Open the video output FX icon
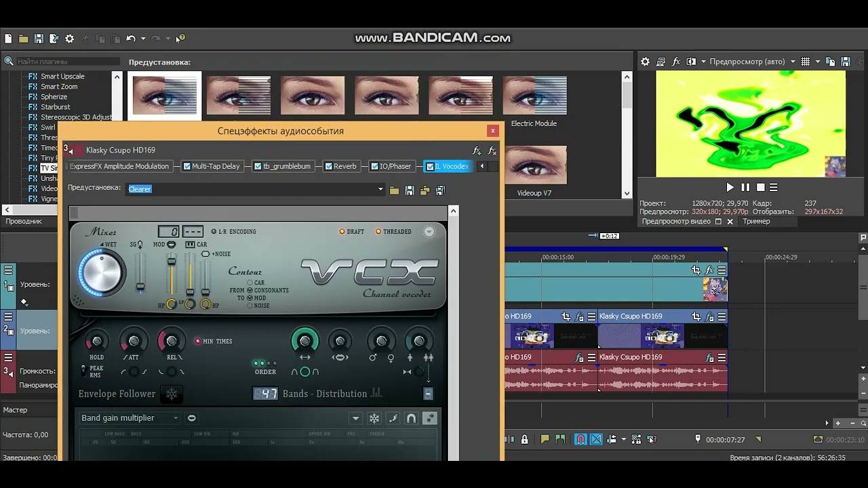The width and height of the screenshot is (868, 488). 676,62
